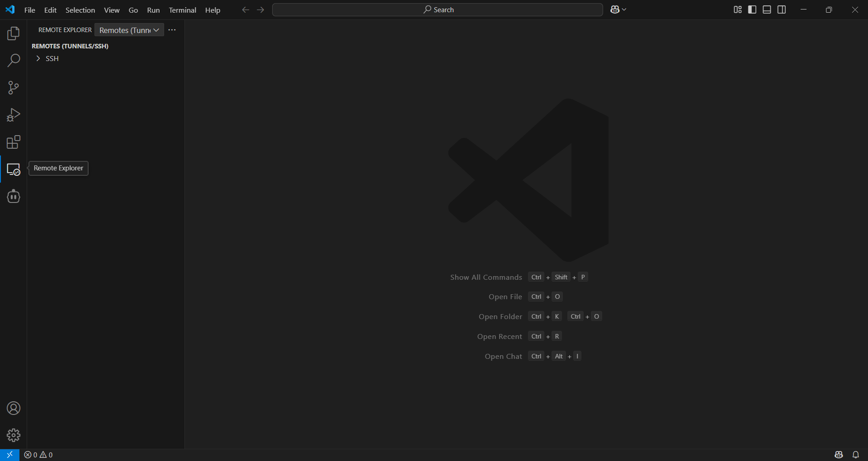
Task: Click the Show All Commands text
Action: (486, 277)
